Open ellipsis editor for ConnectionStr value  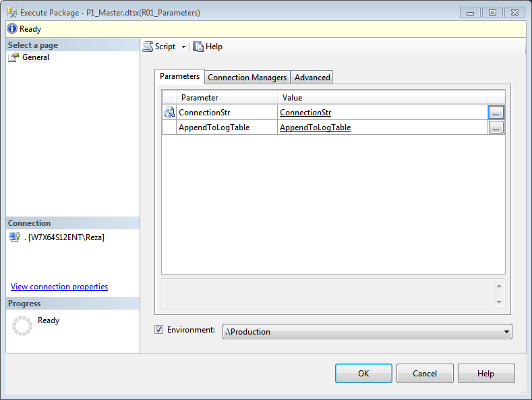click(x=496, y=113)
